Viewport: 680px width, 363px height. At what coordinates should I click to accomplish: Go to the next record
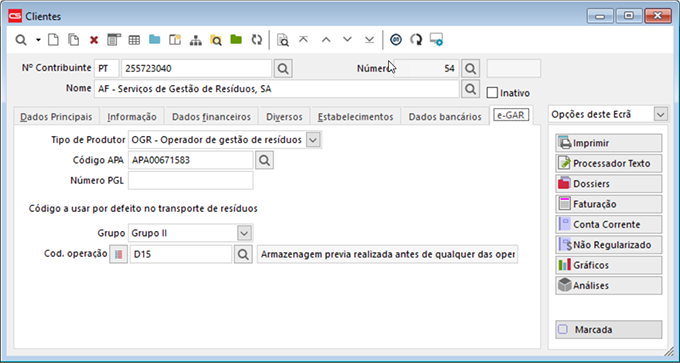347,40
